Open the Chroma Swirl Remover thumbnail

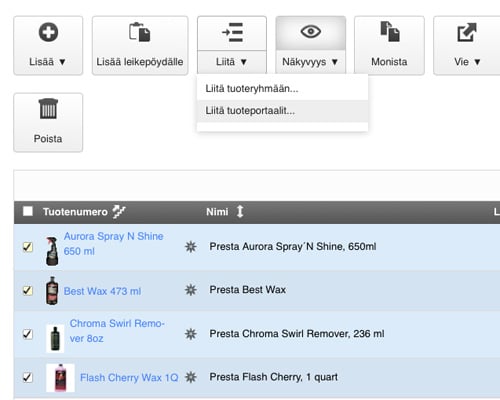pyautogui.click(x=55, y=338)
